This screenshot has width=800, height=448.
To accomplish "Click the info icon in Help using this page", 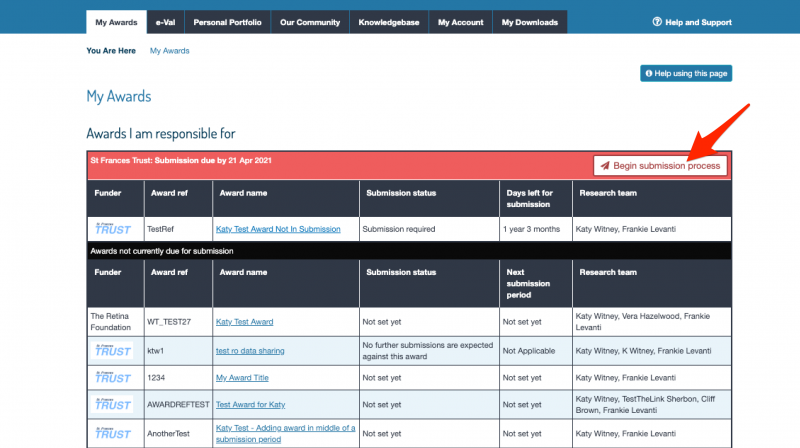I will [x=648, y=73].
